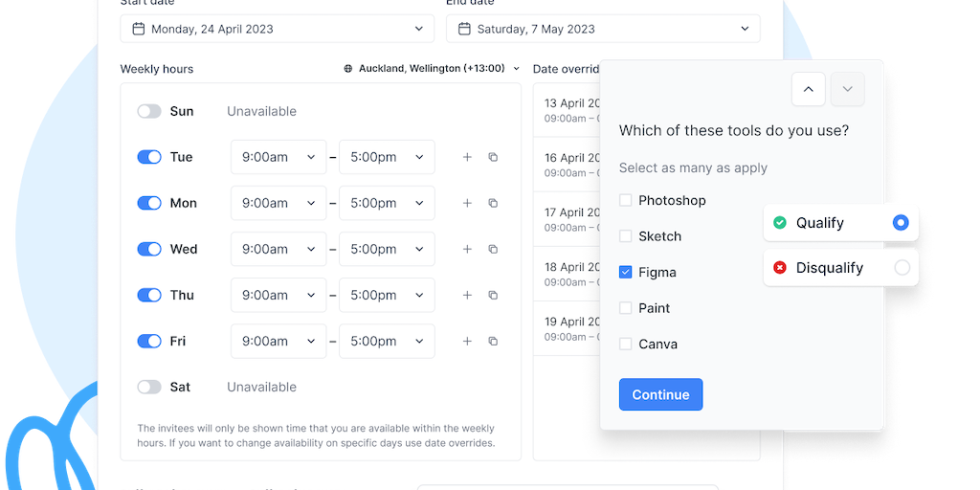980x490 pixels.
Task: Select the 16 April date override entry
Action: [567, 165]
